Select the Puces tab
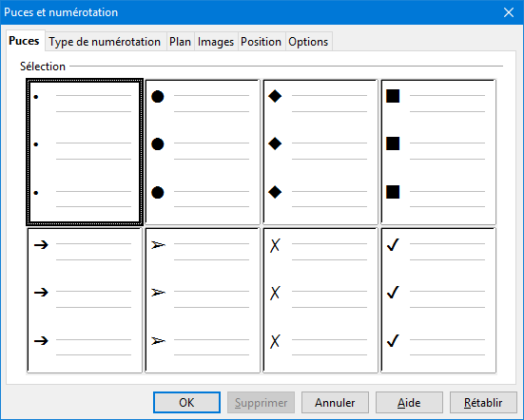 24,41
